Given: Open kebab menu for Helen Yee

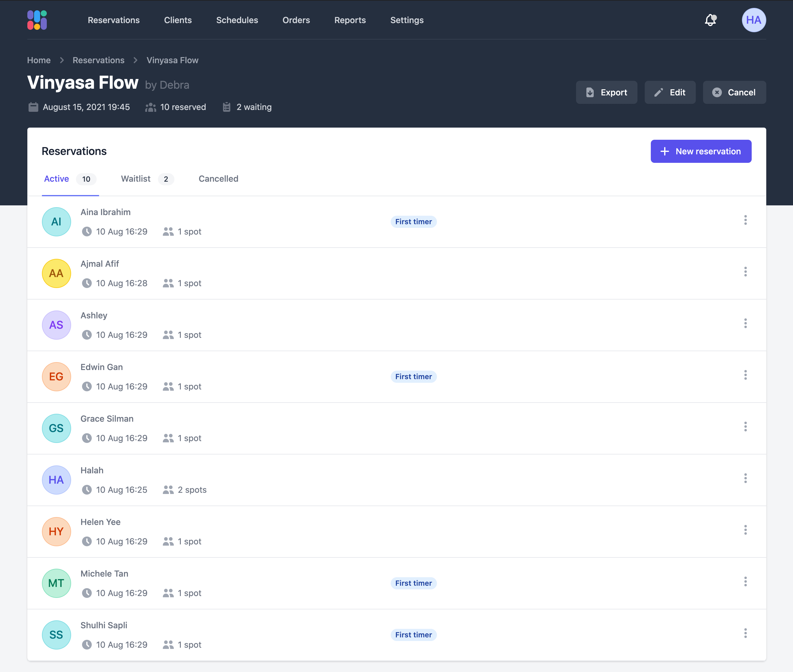Looking at the screenshot, I should [745, 530].
